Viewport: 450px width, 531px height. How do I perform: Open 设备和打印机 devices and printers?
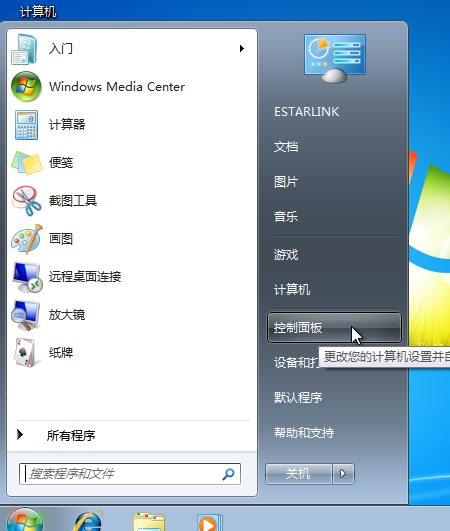coord(296,362)
